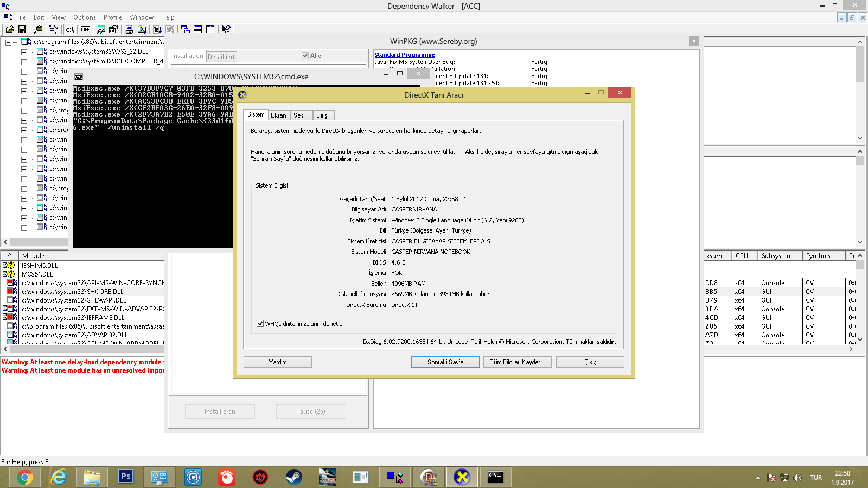The height and width of the screenshot is (488, 868).
Task: Open the Window menu
Action: [x=142, y=17]
